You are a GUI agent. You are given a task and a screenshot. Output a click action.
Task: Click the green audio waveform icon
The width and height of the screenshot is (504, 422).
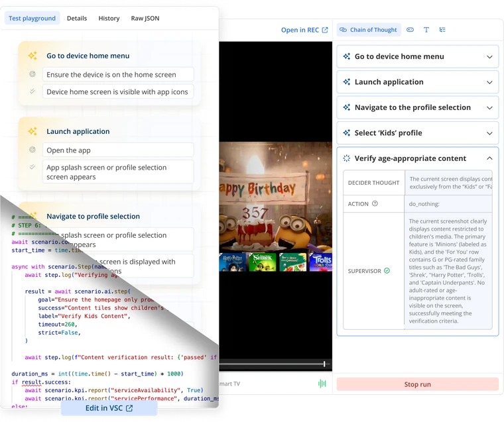(322, 384)
